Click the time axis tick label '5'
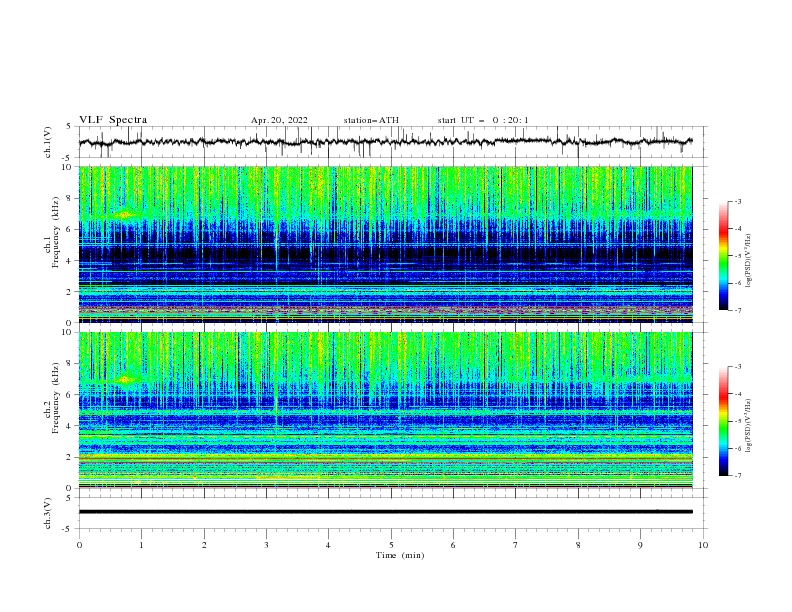Screen dimensions: 792x612 point(391,545)
